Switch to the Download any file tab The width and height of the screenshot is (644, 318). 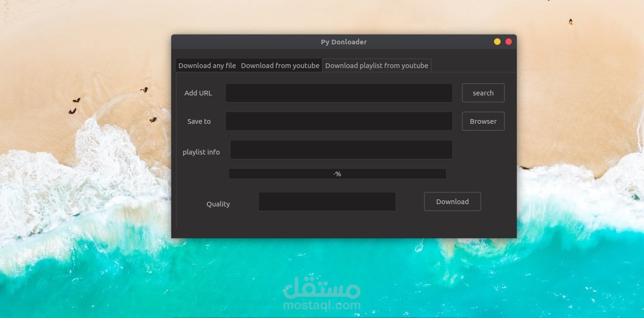[x=207, y=66]
